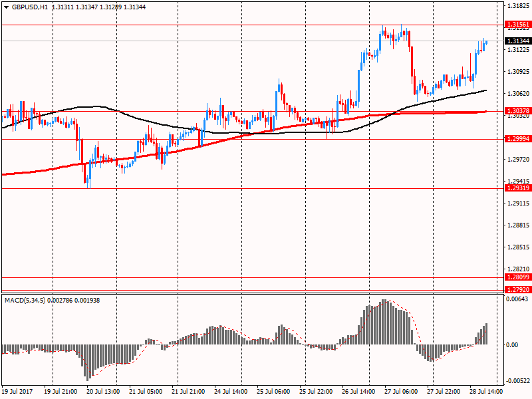Select the 1.30378 price level label
Screen dimensions: 532x399
pos(518,111)
